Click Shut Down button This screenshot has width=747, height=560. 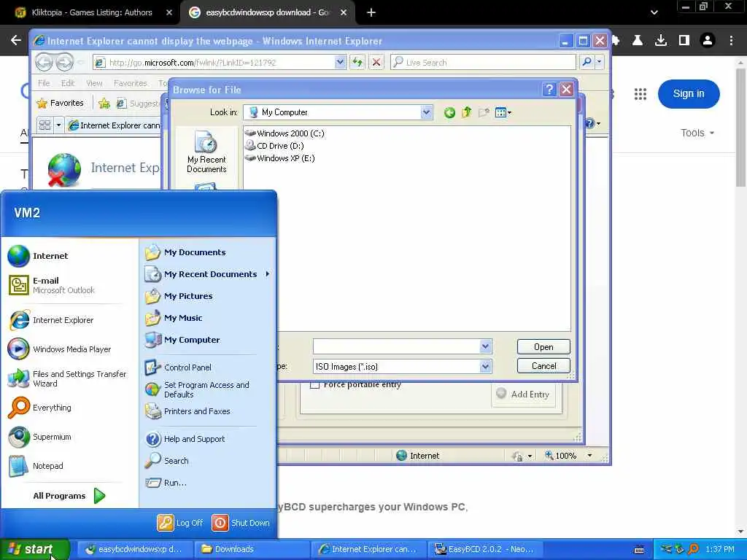[241, 522]
